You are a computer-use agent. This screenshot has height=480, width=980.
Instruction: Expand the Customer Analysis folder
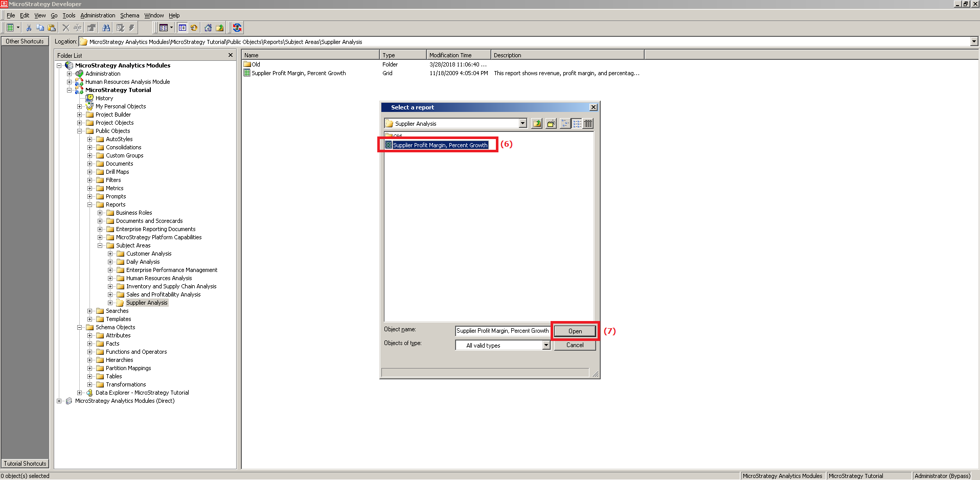tap(110, 254)
